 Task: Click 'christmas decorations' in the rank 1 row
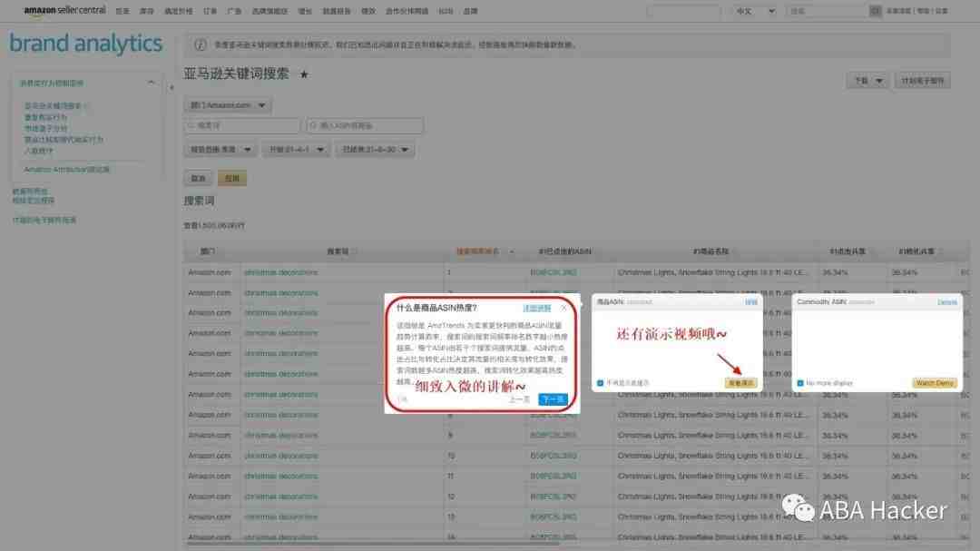click(x=280, y=272)
